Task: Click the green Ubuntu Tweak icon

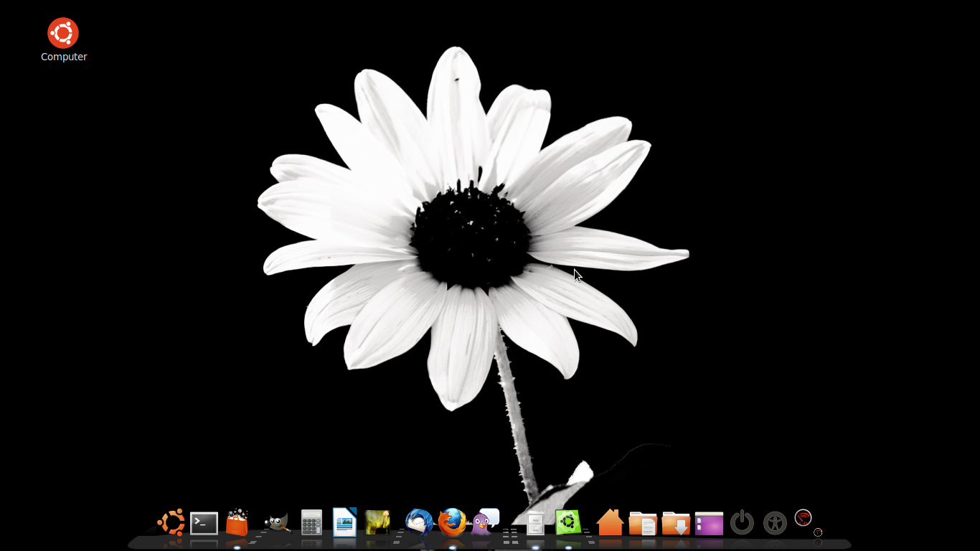Action: point(568,522)
